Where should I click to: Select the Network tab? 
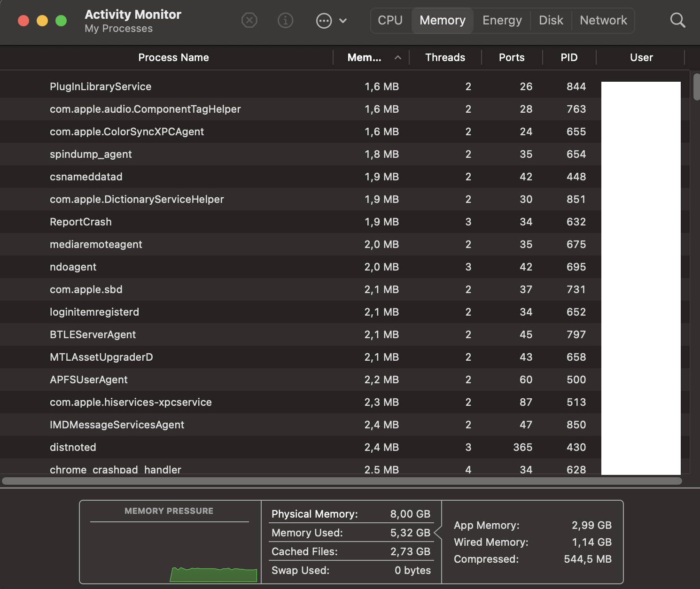tap(603, 21)
